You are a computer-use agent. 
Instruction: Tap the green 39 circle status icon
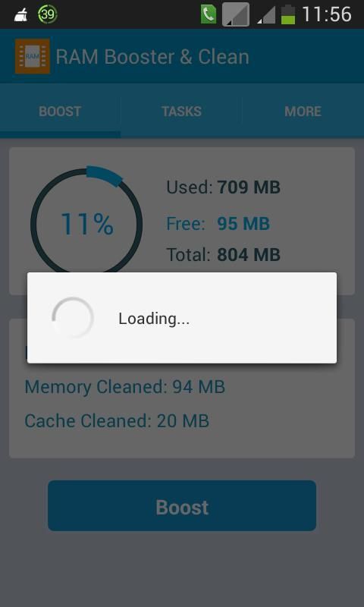coord(48,14)
